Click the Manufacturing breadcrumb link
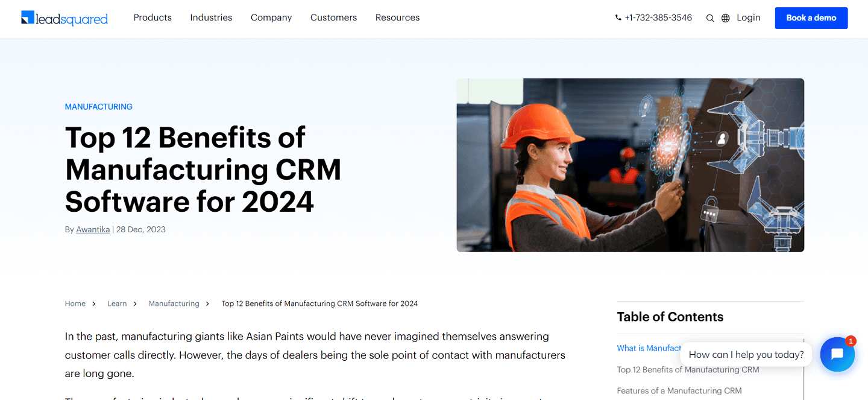The height and width of the screenshot is (400, 868). pyautogui.click(x=174, y=303)
